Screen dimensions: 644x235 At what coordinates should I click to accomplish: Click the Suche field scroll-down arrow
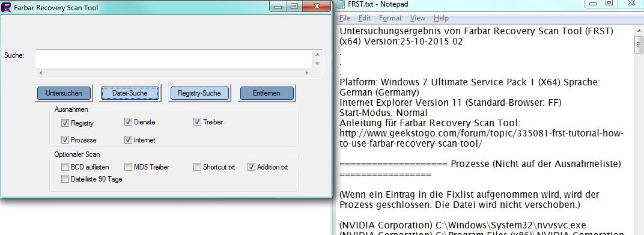pos(317,64)
